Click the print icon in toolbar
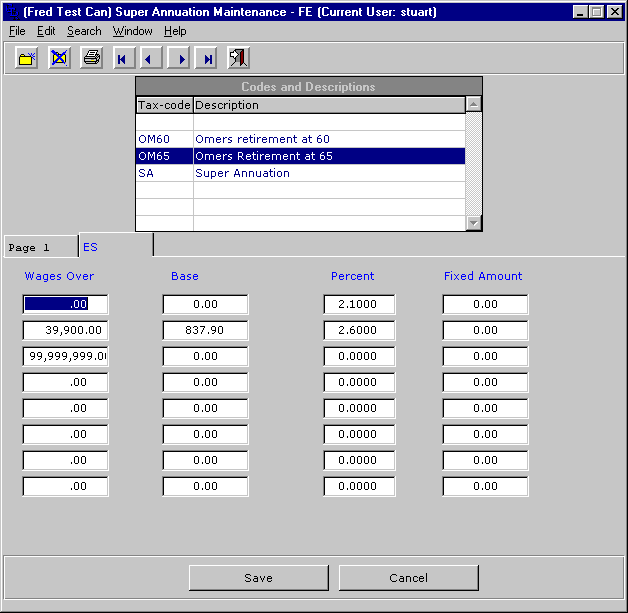628x613 pixels. (91, 59)
